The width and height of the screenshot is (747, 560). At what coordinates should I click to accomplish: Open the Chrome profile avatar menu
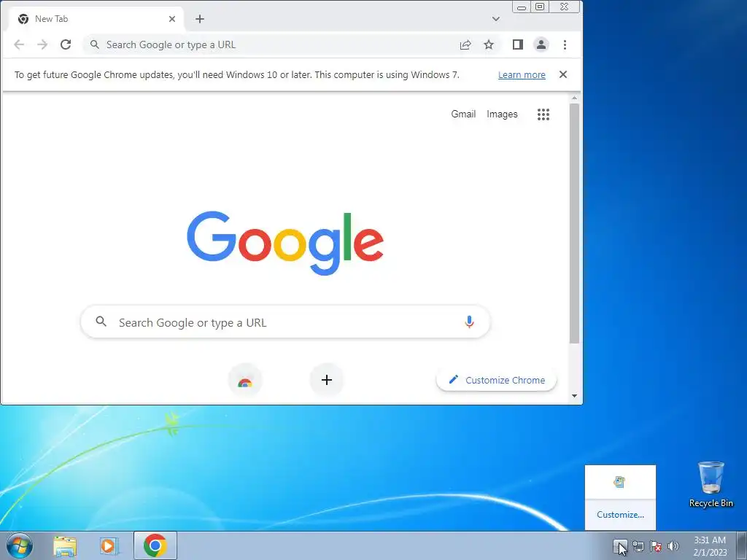tap(541, 44)
